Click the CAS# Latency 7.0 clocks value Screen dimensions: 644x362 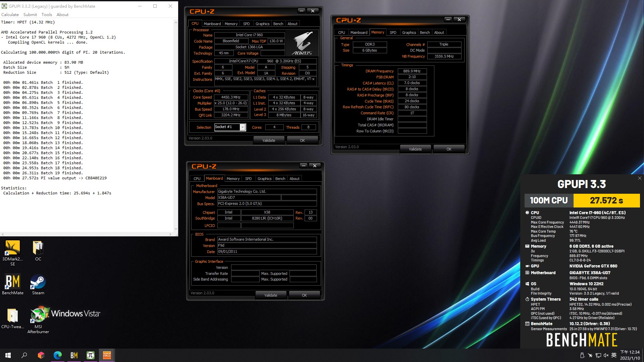(412, 83)
